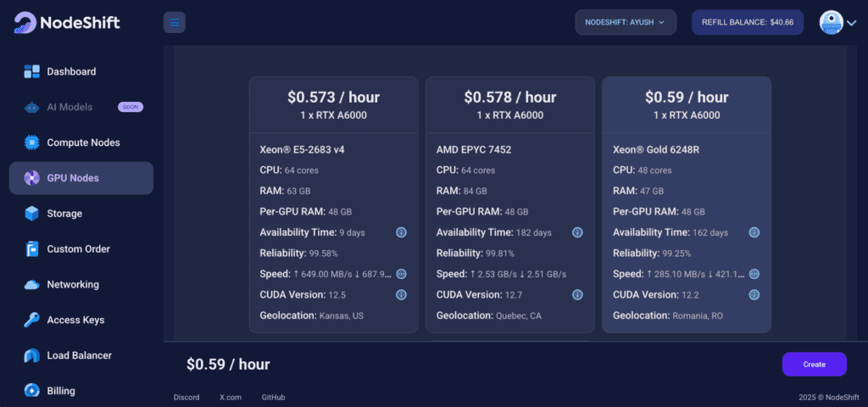This screenshot has width=868, height=407.
Task: Open the Networking page
Action: tap(81, 284)
